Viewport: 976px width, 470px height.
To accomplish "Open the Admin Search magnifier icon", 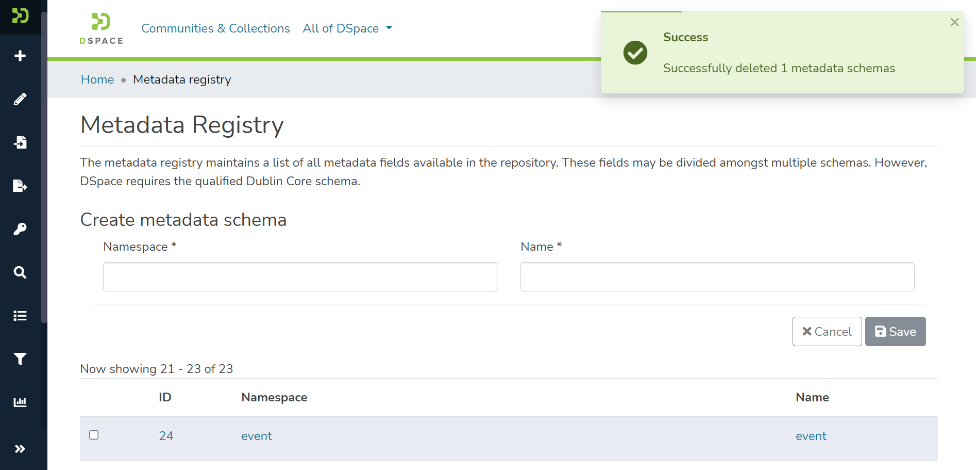I will tap(19, 272).
